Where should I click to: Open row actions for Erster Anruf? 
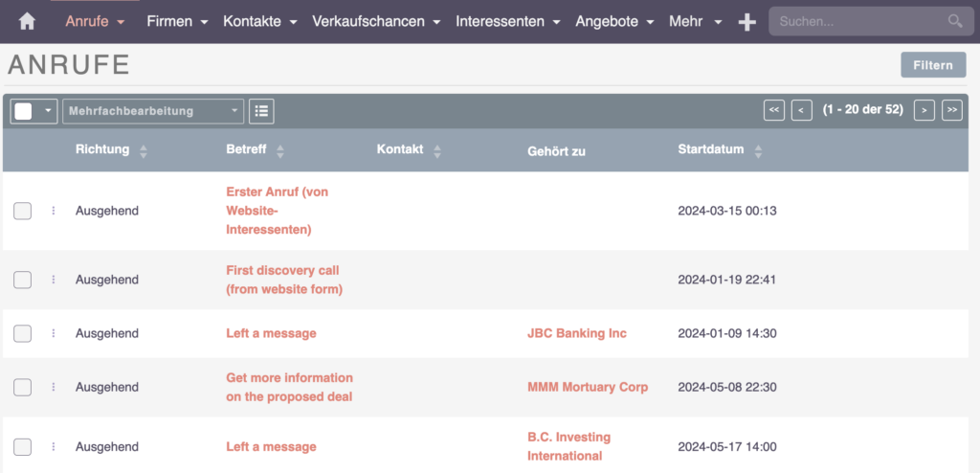point(54,211)
